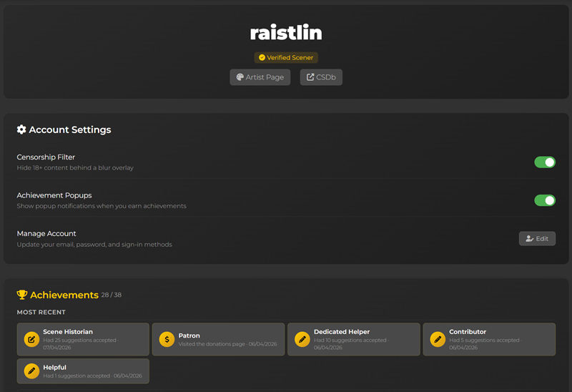Image resolution: width=572 pixels, height=392 pixels.
Task: Select the Helpful title text
Action: tap(55, 368)
